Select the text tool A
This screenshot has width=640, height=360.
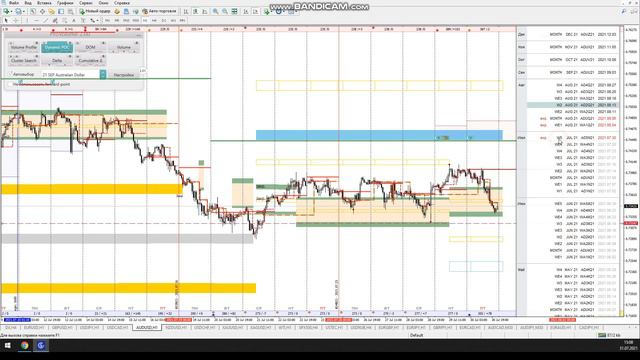[74, 20]
